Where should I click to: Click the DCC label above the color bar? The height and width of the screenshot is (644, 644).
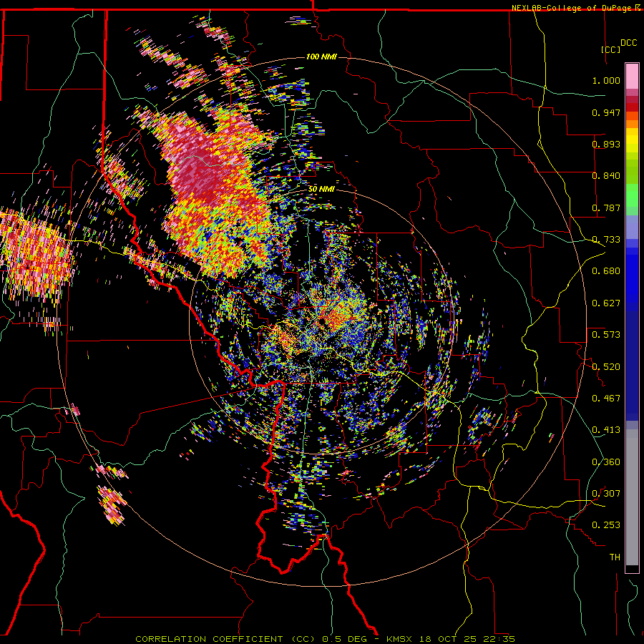628,43
